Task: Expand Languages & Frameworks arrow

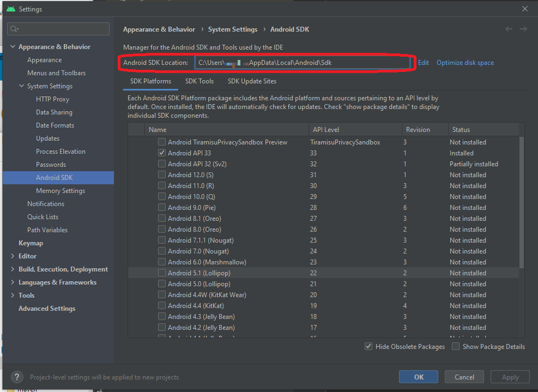Action: coord(13,282)
